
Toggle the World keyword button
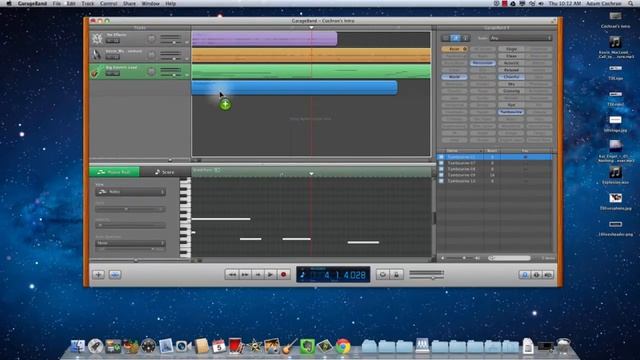pos(454,77)
